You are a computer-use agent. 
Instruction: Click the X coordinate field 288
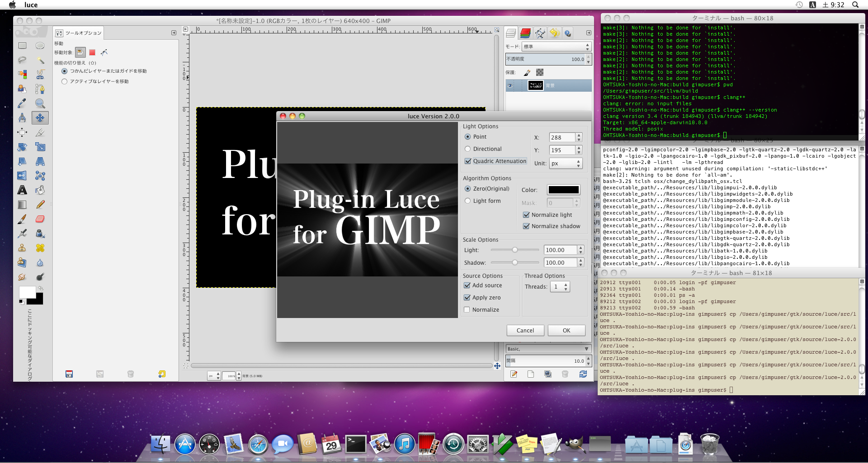point(562,137)
